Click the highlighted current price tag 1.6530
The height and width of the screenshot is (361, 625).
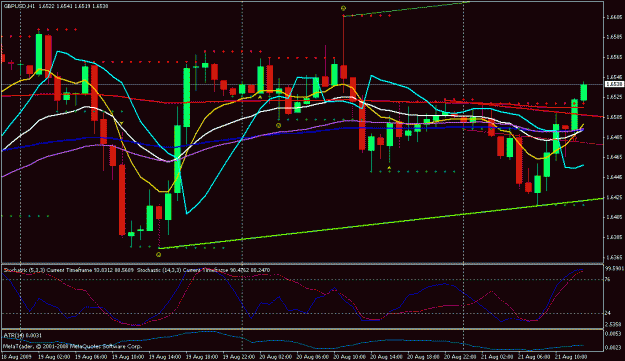pos(614,84)
